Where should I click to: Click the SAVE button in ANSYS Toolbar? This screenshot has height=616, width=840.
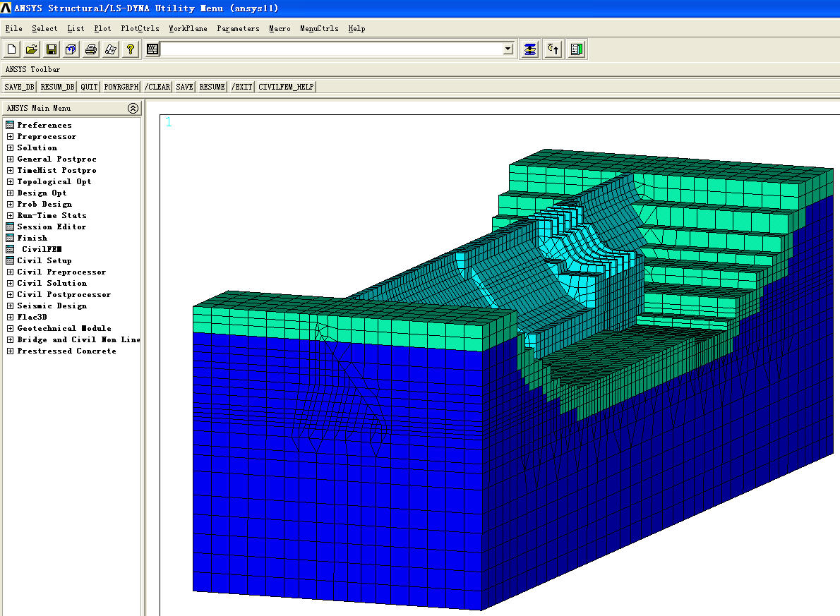pos(184,87)
